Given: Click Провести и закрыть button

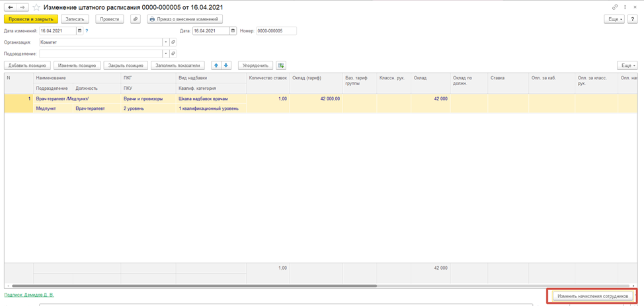Looking at the screenshot, I should [x=31, y=19].
